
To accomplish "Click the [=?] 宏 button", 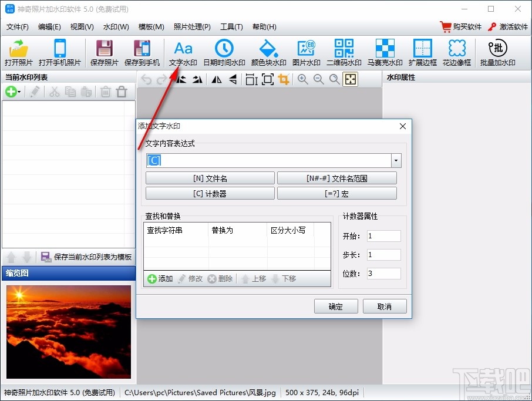I will click(x=337, y=193).
